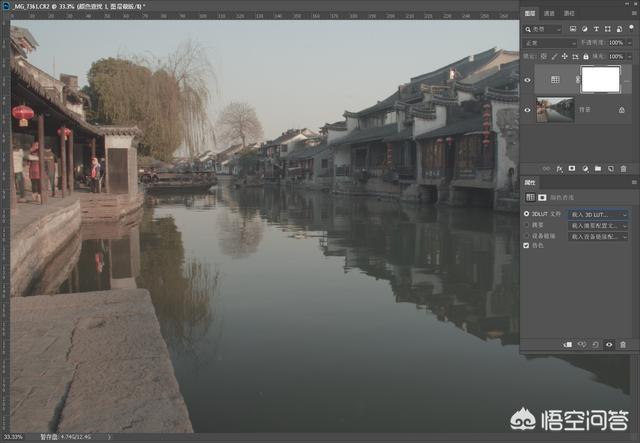This screenshot has height=443, width=640.
Task: Toggle adjustment visibility eye in Properties panel
Action: click(609, 345)
